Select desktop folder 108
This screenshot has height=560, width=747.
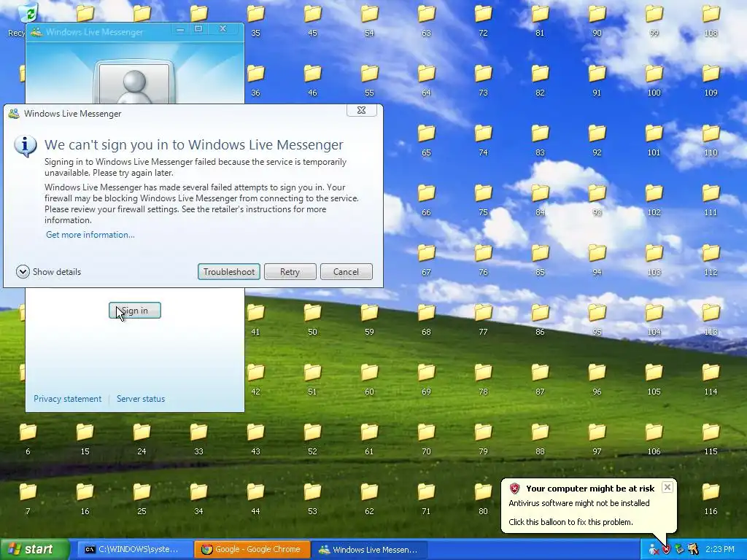tap(711, 20)
